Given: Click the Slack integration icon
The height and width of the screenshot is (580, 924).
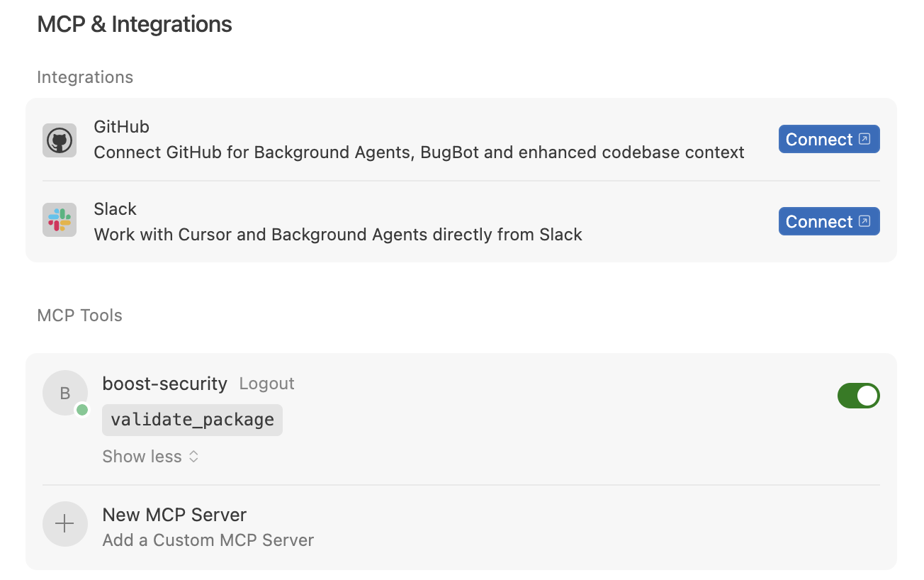Looking at the screenshot, I should (x=60, y=221).
